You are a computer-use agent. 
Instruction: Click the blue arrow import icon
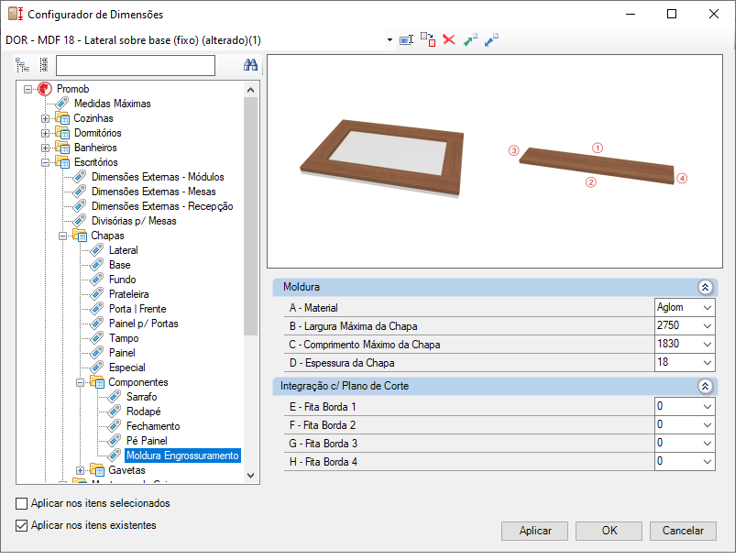point(491,40)
